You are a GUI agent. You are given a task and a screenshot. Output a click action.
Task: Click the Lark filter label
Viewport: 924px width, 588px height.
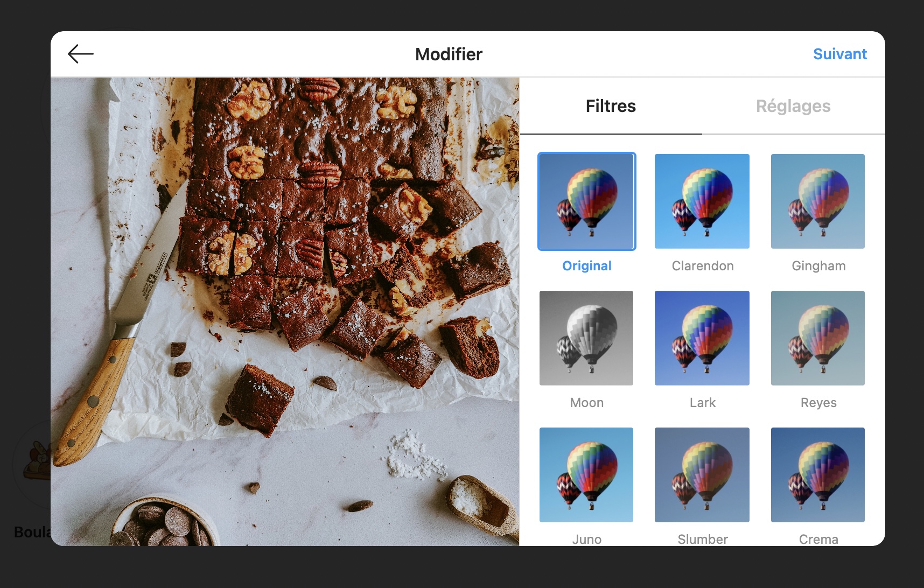[x=703, y=403]
